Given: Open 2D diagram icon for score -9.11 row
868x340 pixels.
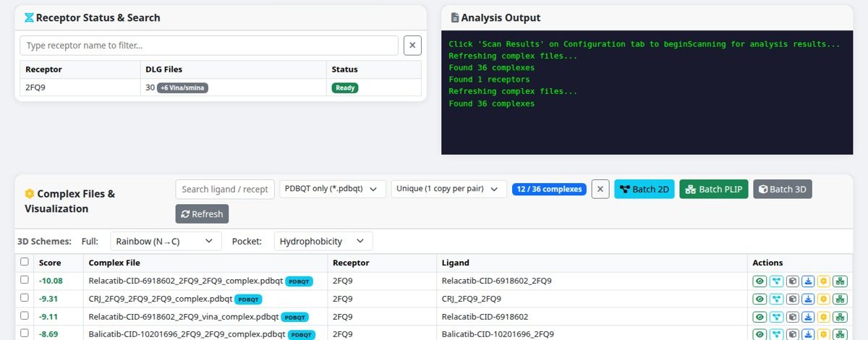Looking at the screenshot, I should pyautogui.click(x=776, y=317).
